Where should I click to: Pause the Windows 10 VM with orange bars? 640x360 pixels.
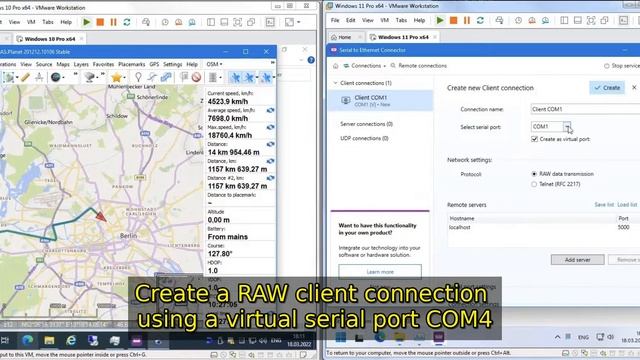click(113, 22)
